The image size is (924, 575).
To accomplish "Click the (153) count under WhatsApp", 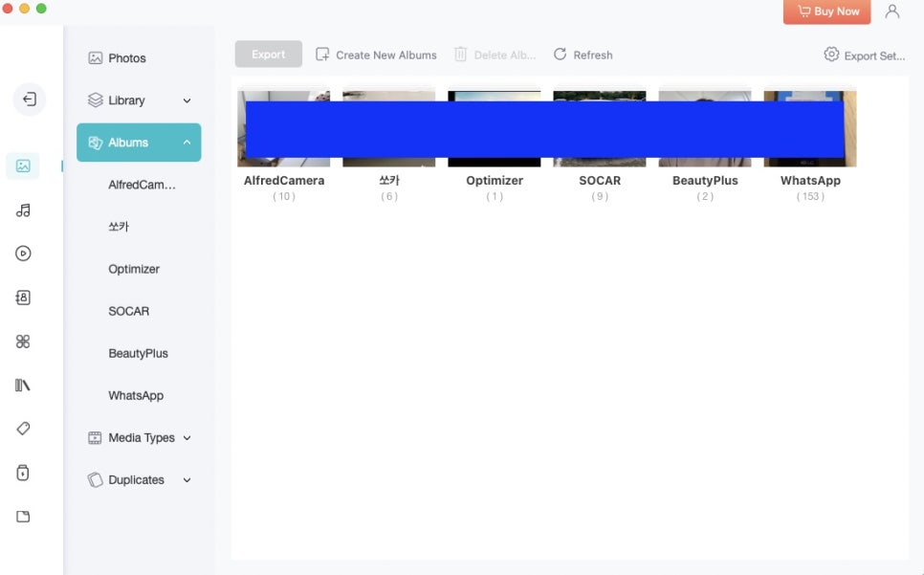I will pos(810,196).
